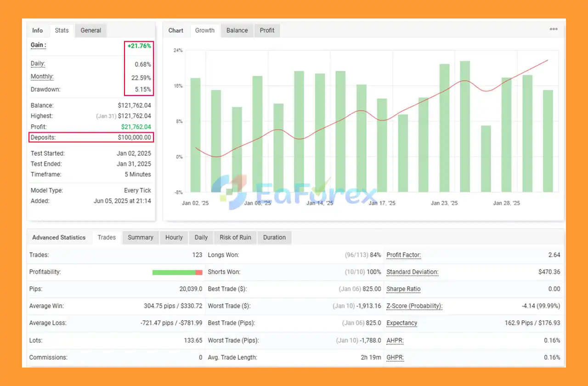This screenshot has height=386, width=588.
Task: Open the General tab
Action: click(x=90, y=30)
